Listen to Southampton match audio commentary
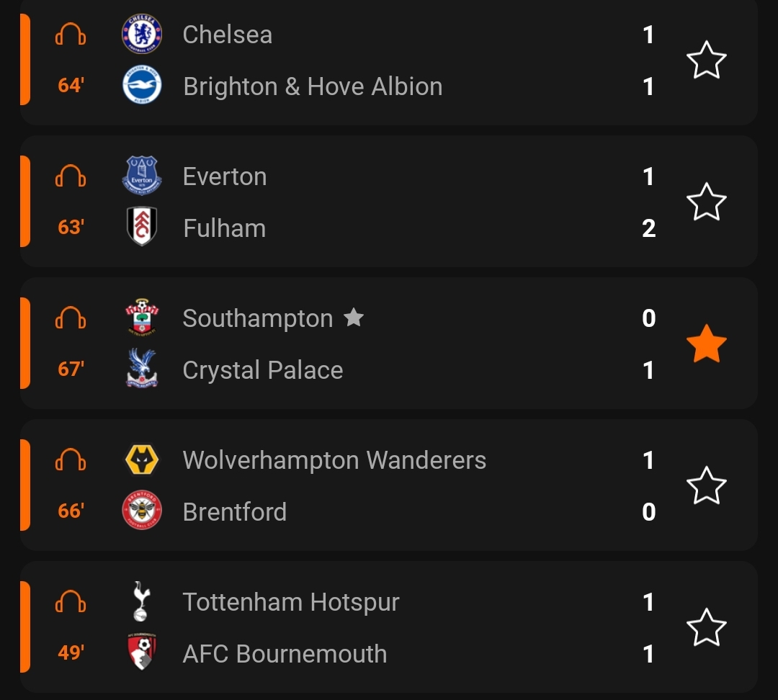The image size is (778, 700). click(71, 318)
